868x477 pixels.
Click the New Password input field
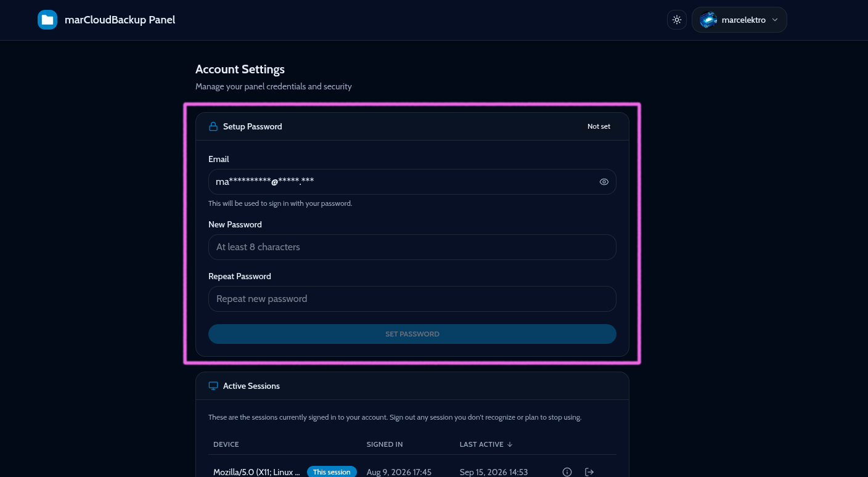point(412,247)
